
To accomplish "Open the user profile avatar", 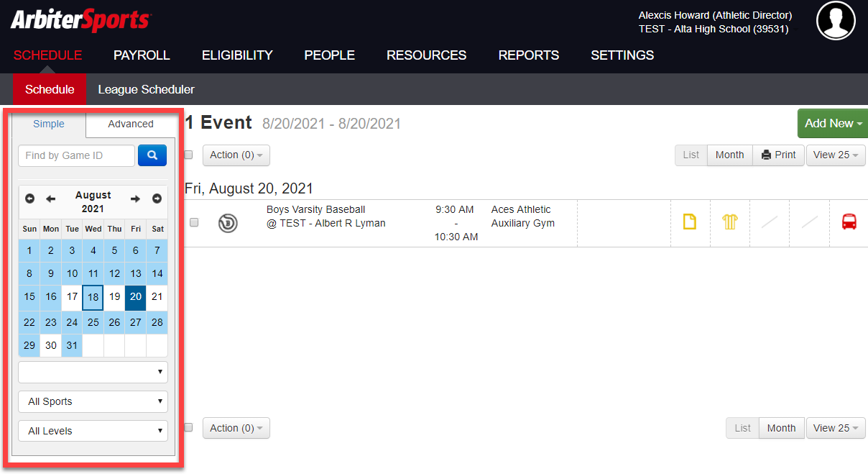I will pos(836,20).
